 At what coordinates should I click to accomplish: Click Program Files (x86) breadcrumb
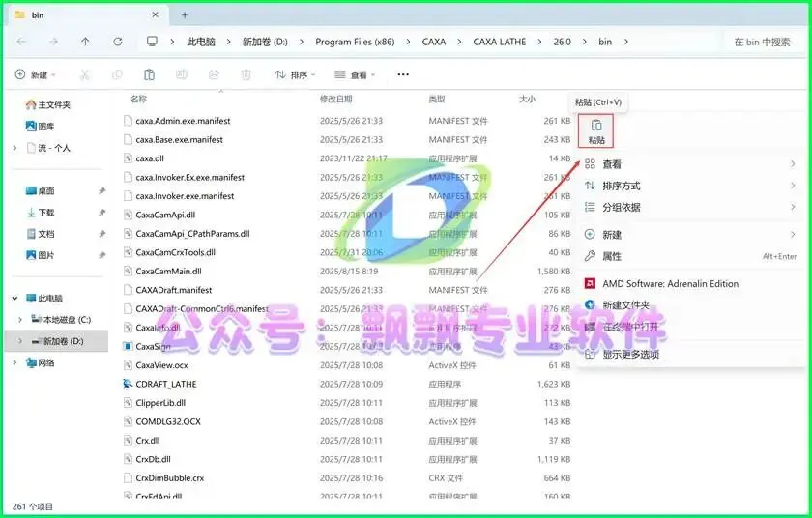click(355, 42)
